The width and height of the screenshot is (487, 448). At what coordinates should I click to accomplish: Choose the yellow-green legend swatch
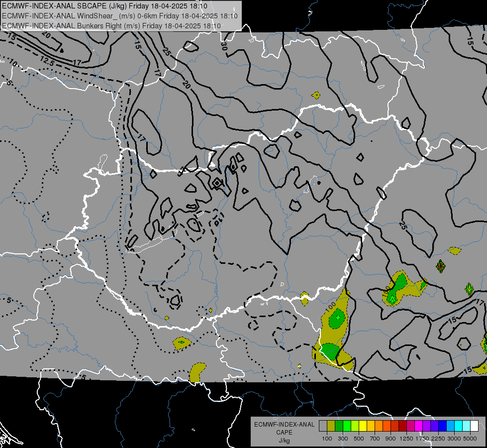[355, 426]
